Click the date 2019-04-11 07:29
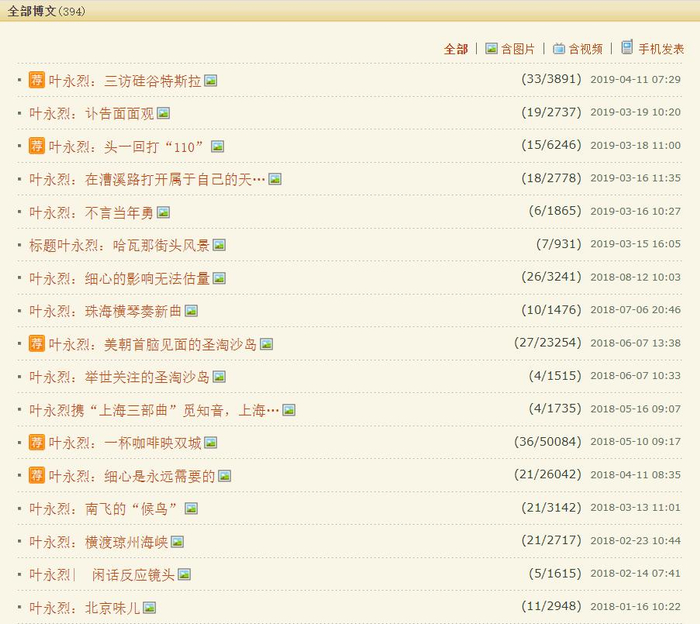The image size is (700, 624). [x=636, y=80]
